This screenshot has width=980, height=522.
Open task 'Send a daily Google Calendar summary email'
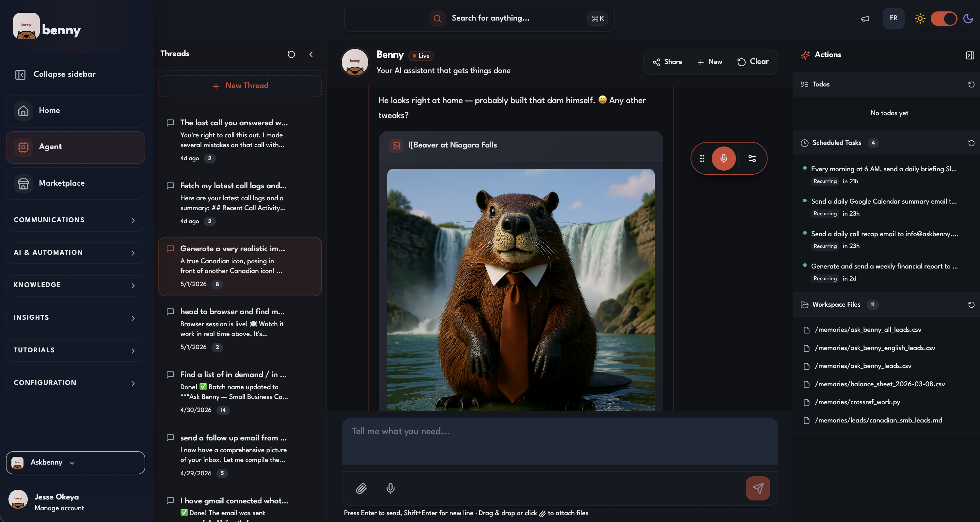pos(886,207)
